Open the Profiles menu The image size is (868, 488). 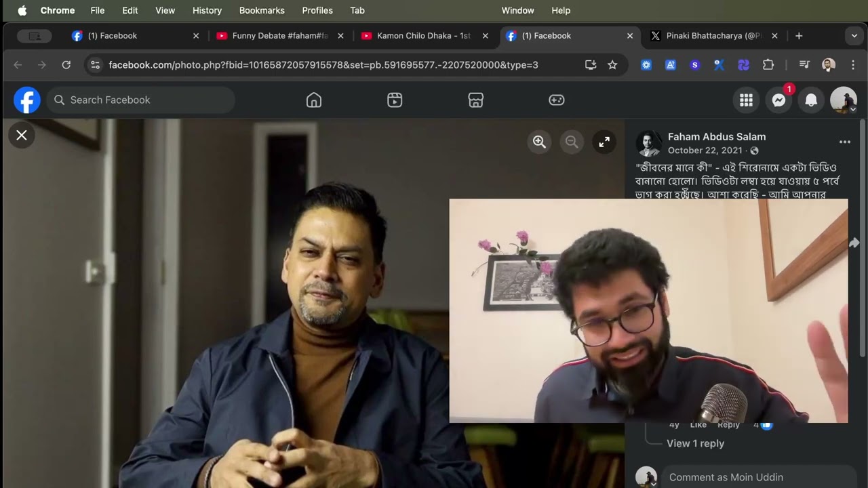coord(317,10)
